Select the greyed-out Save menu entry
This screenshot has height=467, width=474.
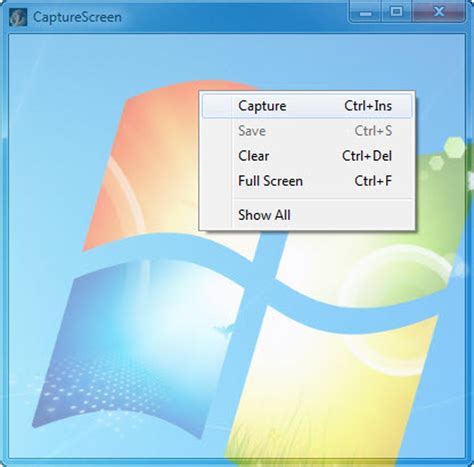307,131
